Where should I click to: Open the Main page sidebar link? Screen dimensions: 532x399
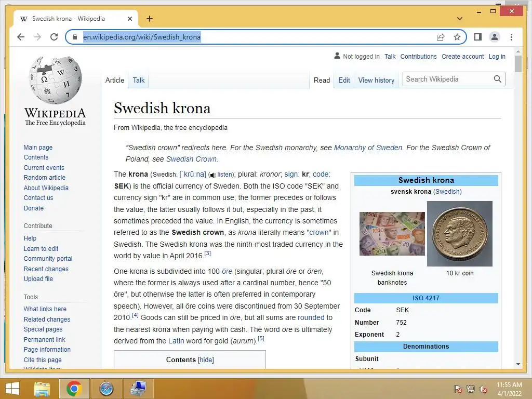point(38,147)
